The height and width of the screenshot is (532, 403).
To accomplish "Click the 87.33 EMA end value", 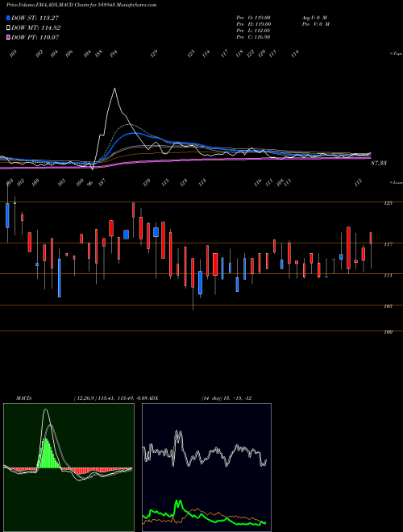I will 379,163.
